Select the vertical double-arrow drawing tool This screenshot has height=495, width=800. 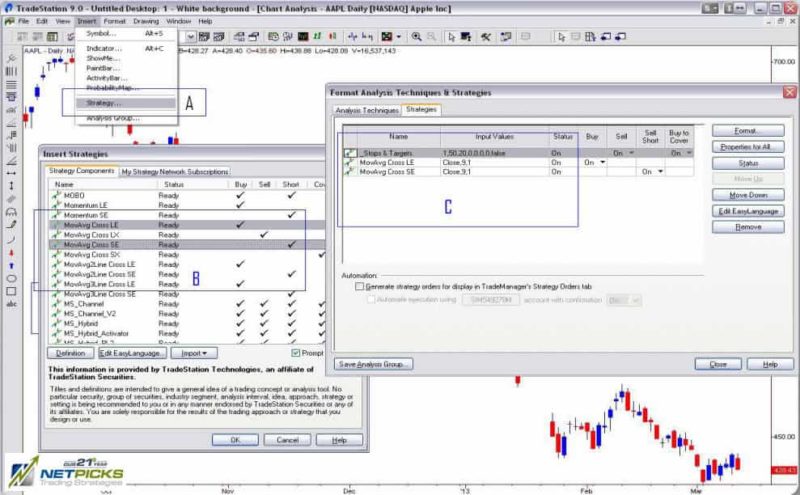click(x=11, y=186)
